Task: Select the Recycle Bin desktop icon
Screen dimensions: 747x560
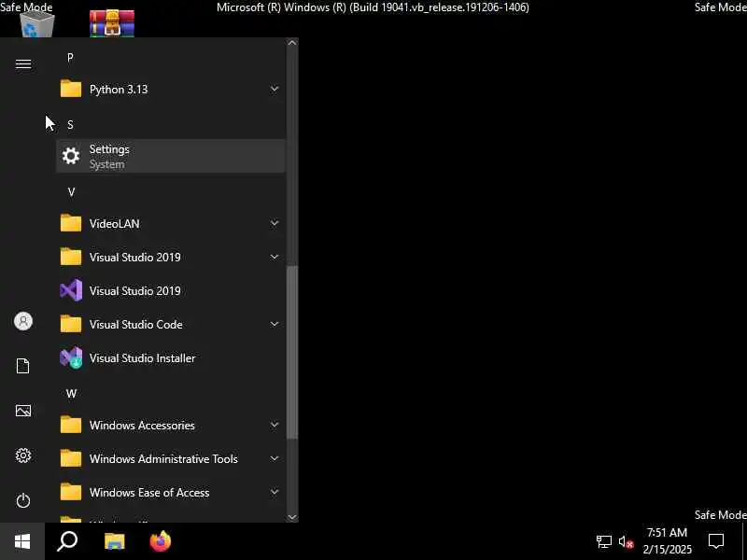Action: (37, 24)
